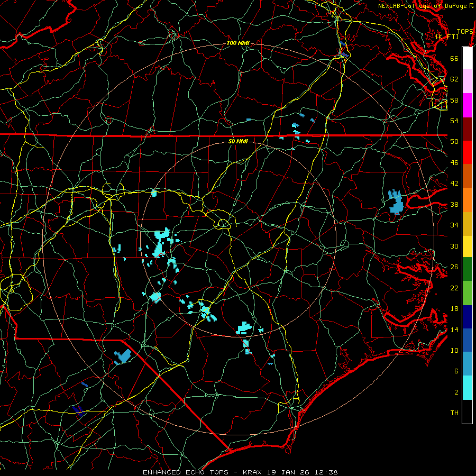The height and width of the screenshot is (476, 476).
Task: Click the light pink legend swatch near 62
Action: tap(467, 81)
